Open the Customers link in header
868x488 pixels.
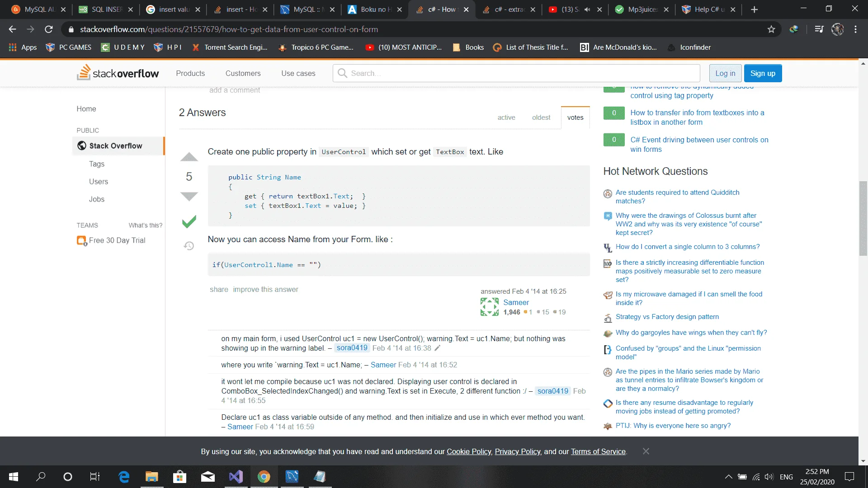click(243, 73)
